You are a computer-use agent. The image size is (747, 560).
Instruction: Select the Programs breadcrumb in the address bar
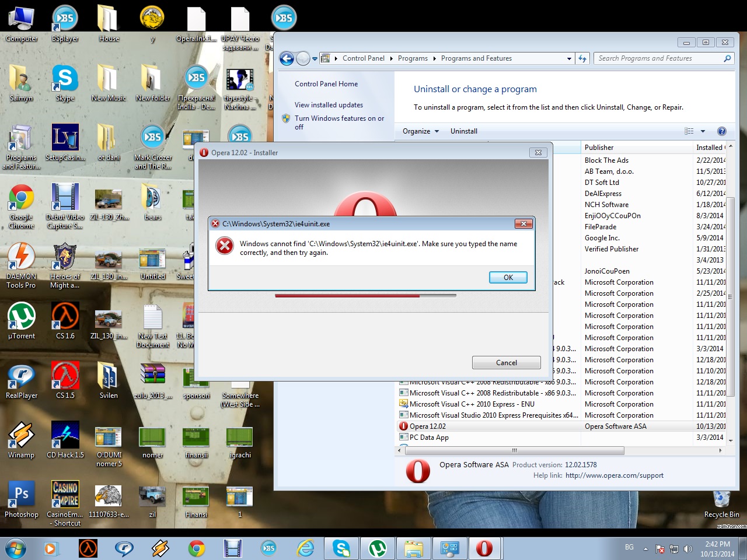413,58
